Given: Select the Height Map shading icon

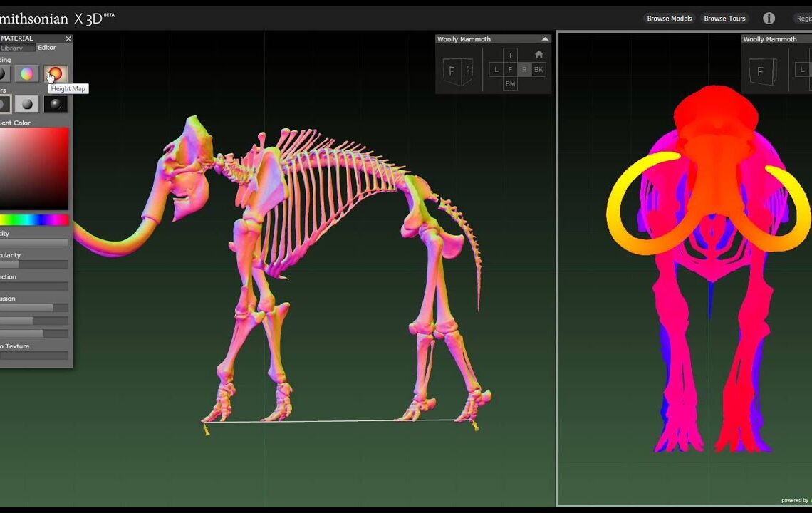Looking at the screenshot, I should [55, 73].
